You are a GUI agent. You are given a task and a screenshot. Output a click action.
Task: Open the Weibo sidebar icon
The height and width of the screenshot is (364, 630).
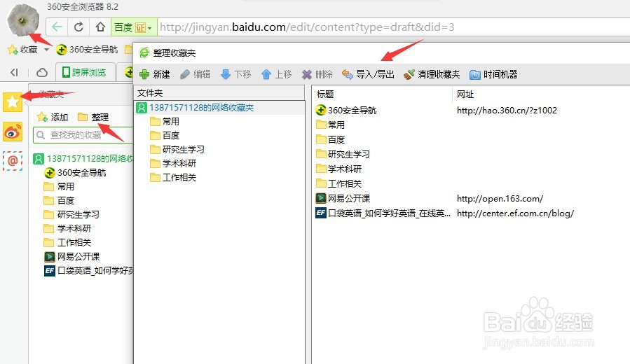13,132
